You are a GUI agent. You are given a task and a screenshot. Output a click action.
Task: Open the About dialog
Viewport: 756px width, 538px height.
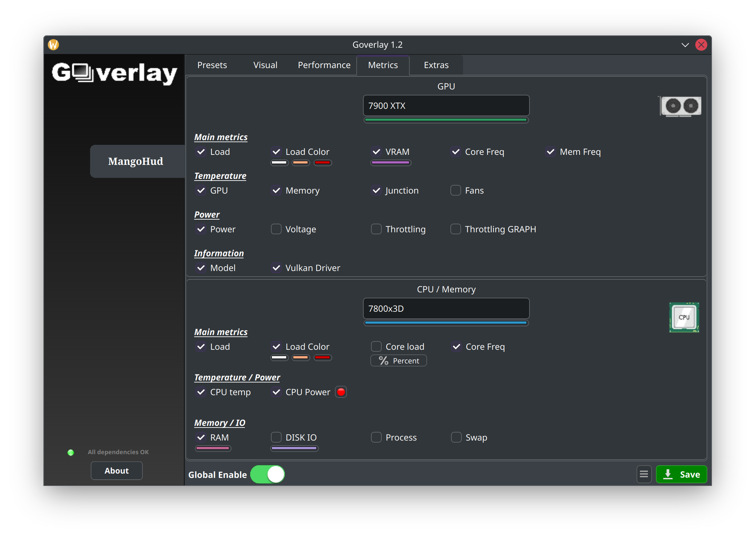pos(117,471)
